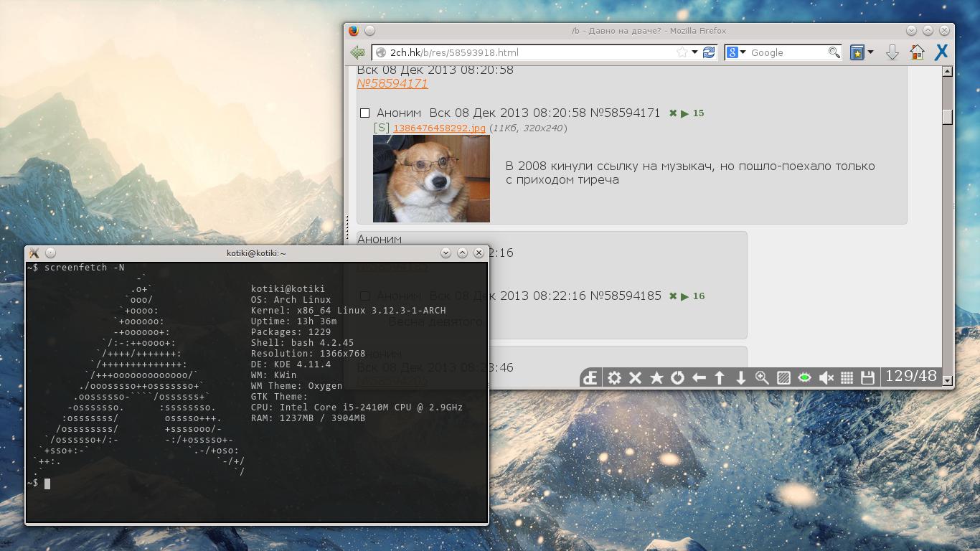Click the 'Uptime: 13h 36m' line in terminal
980x551 pixels.
pos(293,321)
